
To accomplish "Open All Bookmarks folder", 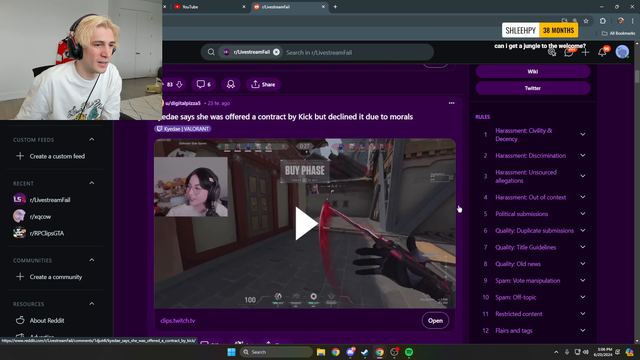I will point(618,33).
